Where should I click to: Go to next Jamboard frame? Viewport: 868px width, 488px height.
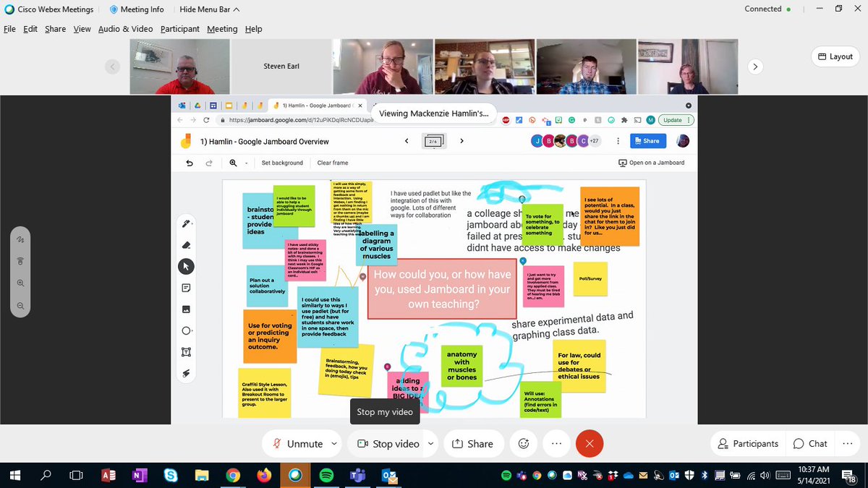[x=461, y=141]
